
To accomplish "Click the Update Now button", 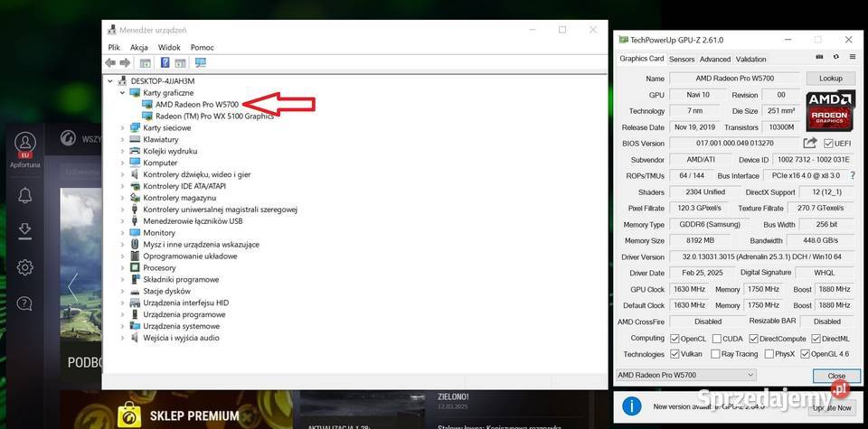I will [x=833, y=407].
